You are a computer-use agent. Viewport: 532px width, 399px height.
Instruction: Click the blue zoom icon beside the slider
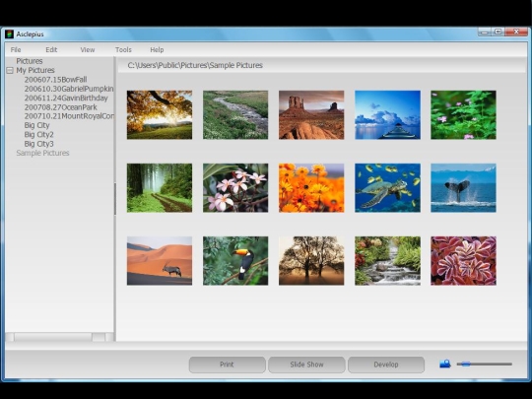pyautogui.click(x=444, y=365)
